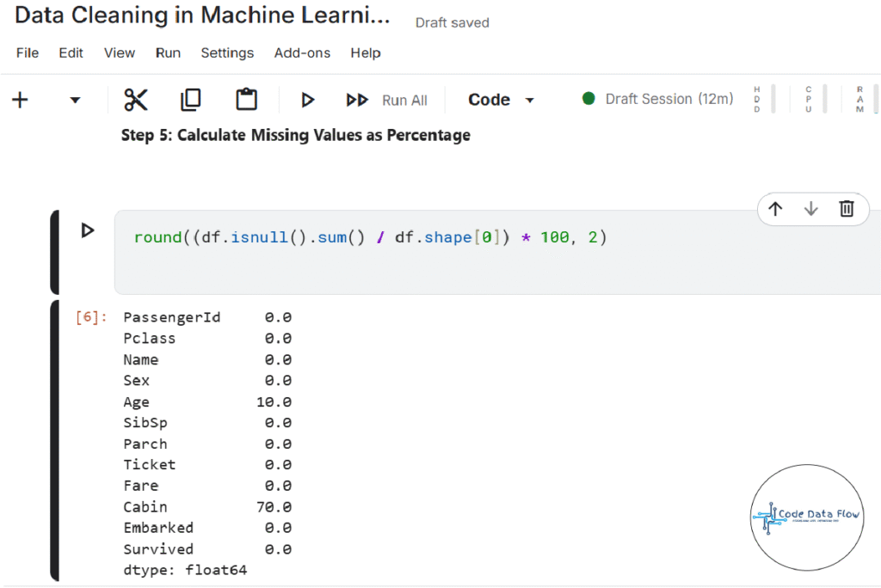Viewport: 881px width, 588px height.
Task: Click the notebook title to rename
Action: point(202,15)
